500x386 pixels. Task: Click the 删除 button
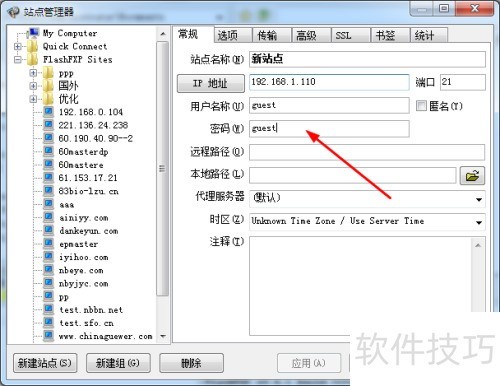point(191,363)
